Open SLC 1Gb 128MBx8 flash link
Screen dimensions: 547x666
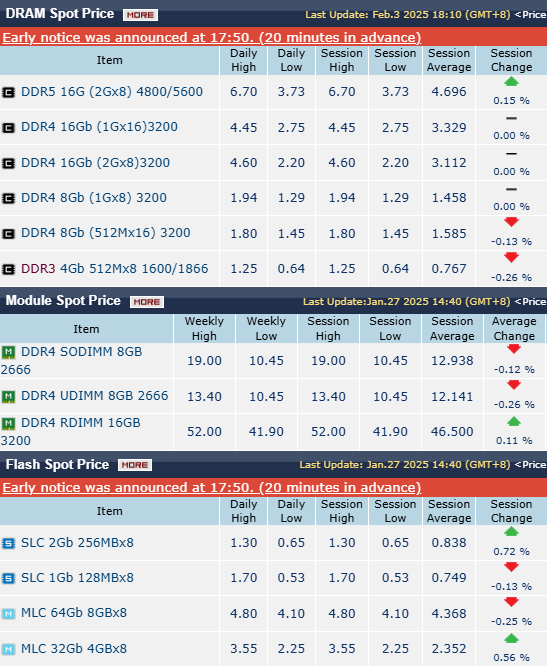pos(77,578)
